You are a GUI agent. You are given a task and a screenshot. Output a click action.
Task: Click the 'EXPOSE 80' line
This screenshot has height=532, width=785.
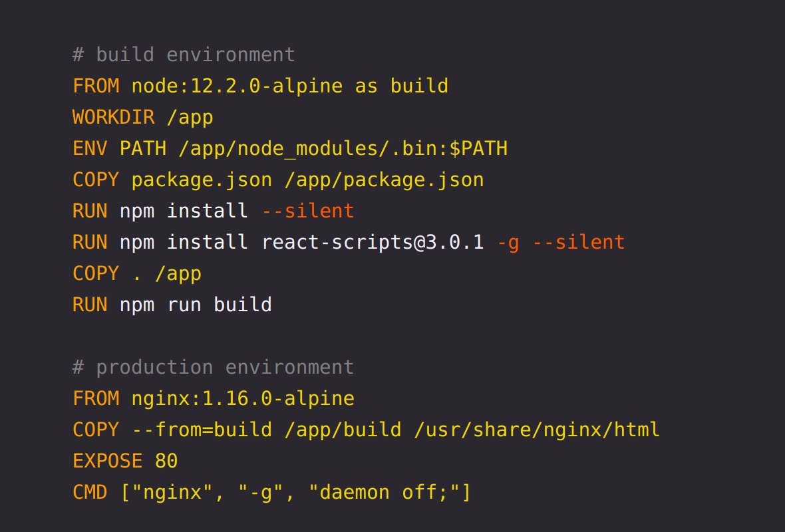pyautogui.click(x=125, y=461)
